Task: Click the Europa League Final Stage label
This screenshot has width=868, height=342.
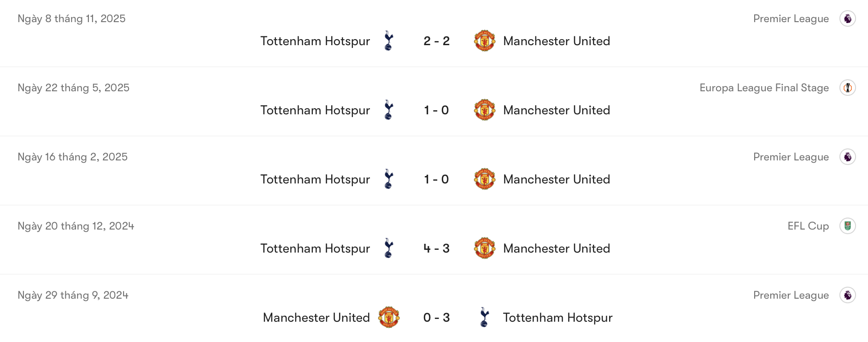Action: tap(764, 88)
